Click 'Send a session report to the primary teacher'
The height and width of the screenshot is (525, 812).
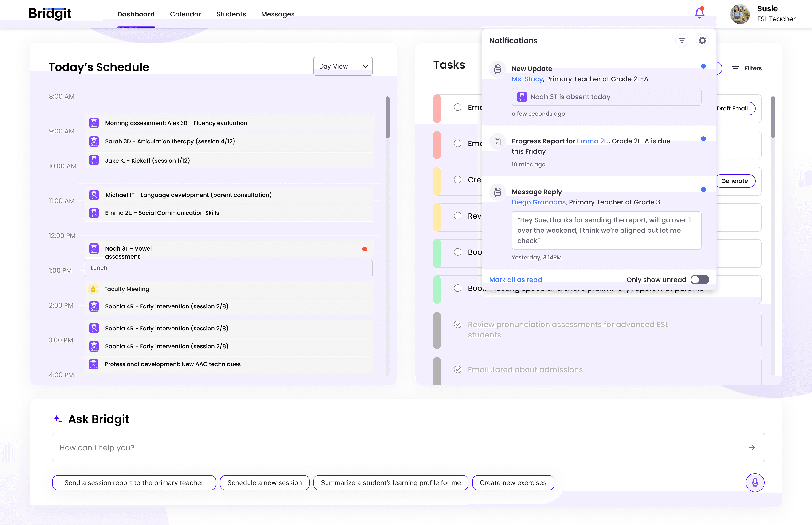[134, 483]
